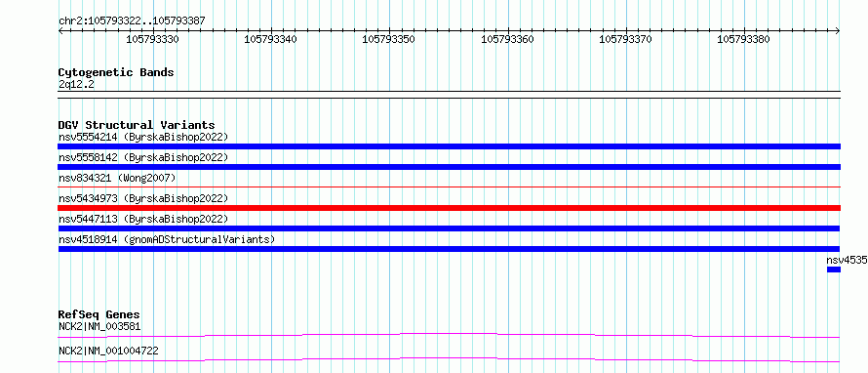Click ruler position 105793360
The width and height of the screenshot is (868, 373).
(507, 39)
